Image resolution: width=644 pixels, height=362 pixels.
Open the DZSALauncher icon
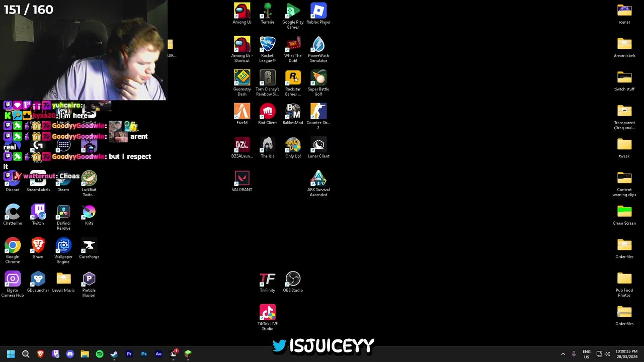pos(242,148)
